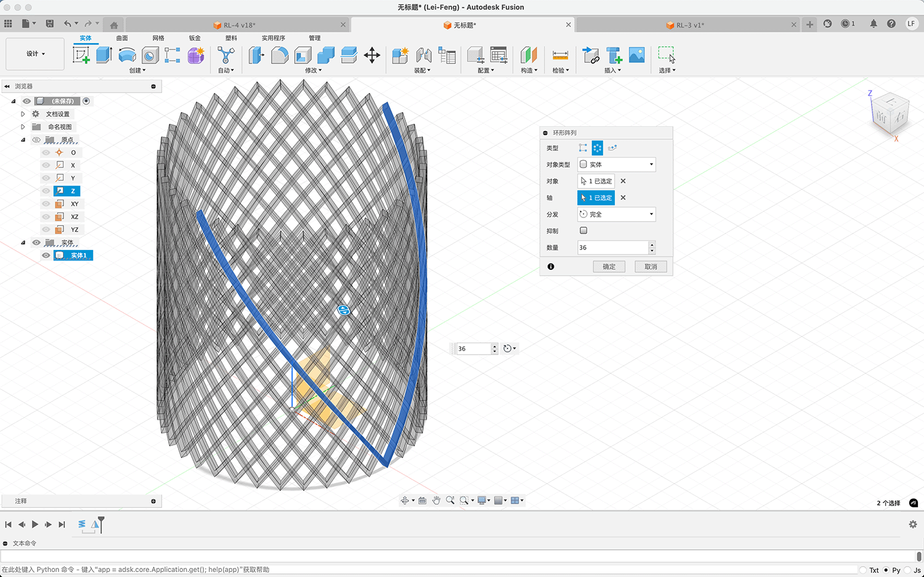Select the Extrude tool
The width and height of the screenshot is (924, 577).
pyautogui.click(x=103, y=55)
